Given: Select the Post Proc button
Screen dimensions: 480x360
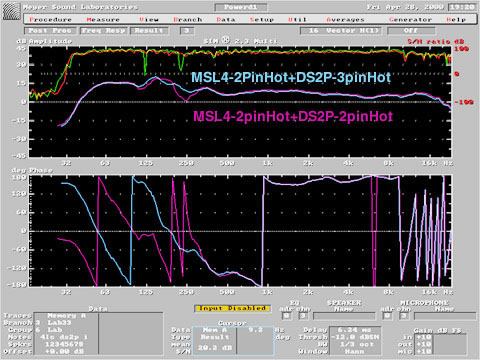Looking at the screenshot, I should pyautogui.click(x=50, y=31).
